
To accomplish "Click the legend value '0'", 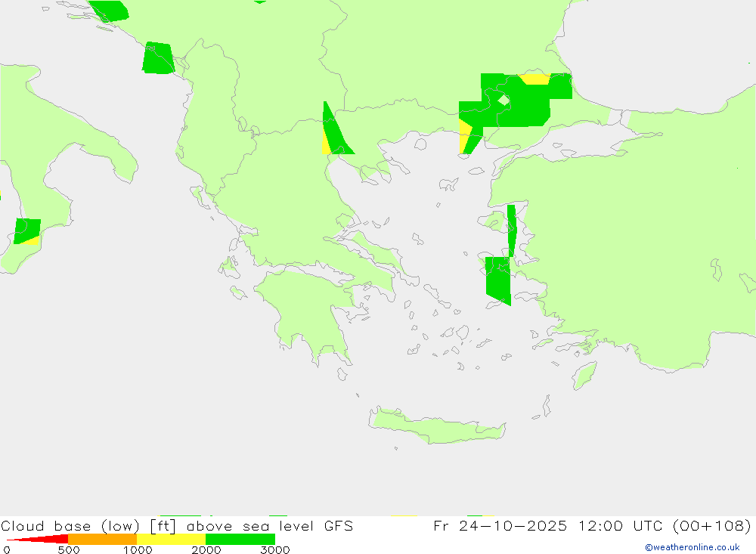I will (7, 549).
